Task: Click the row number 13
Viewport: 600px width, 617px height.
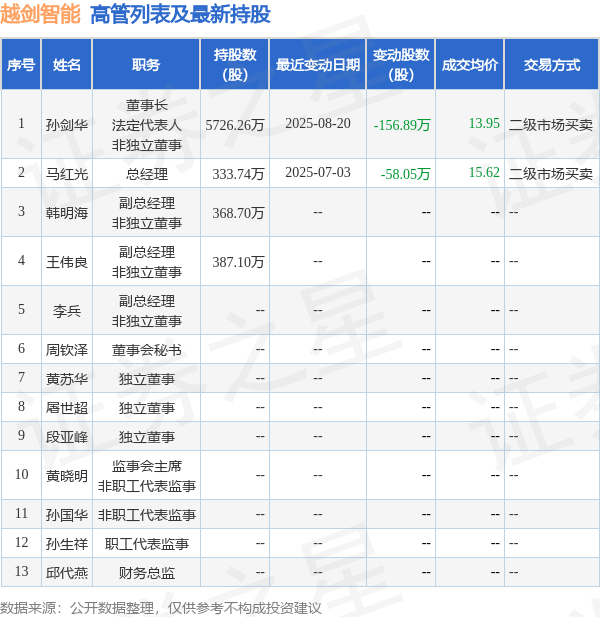Action: tap(21, 571)
